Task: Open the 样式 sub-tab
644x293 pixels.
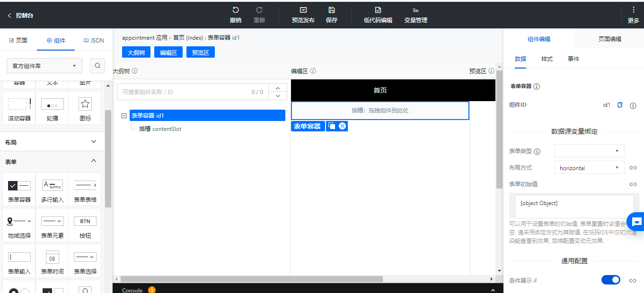Action: 547,59
